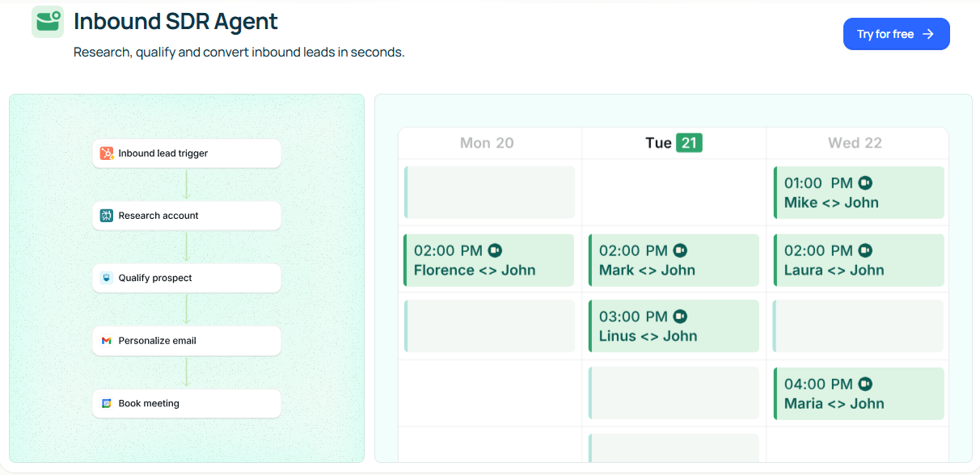
Task: Select the Wed 22 column header
Action: 855,143
